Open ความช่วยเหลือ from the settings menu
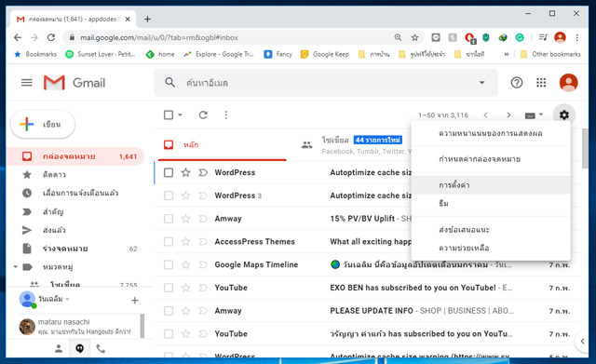 (491, 248)
